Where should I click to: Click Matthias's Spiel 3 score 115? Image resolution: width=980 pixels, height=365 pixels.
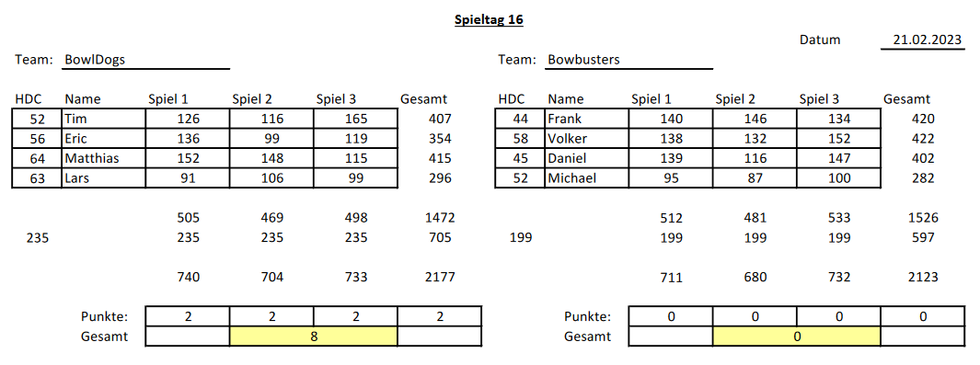coord(355,158)
